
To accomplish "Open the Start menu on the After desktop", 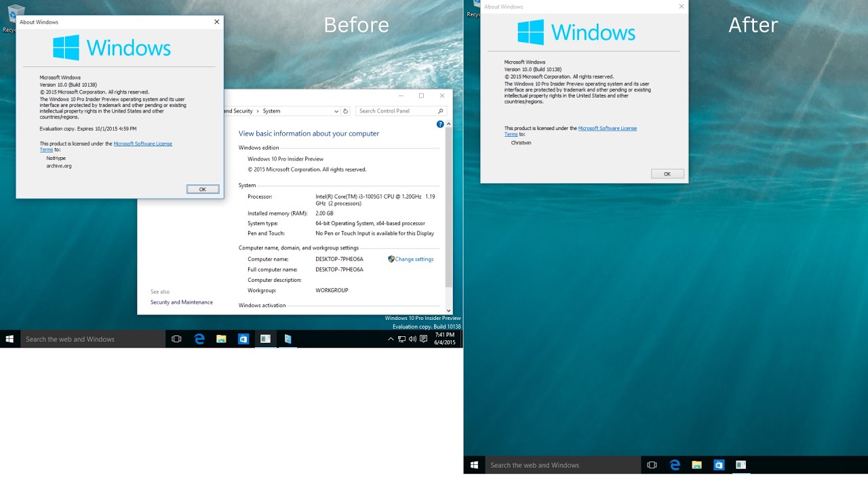I will click(x=474, y=465).
